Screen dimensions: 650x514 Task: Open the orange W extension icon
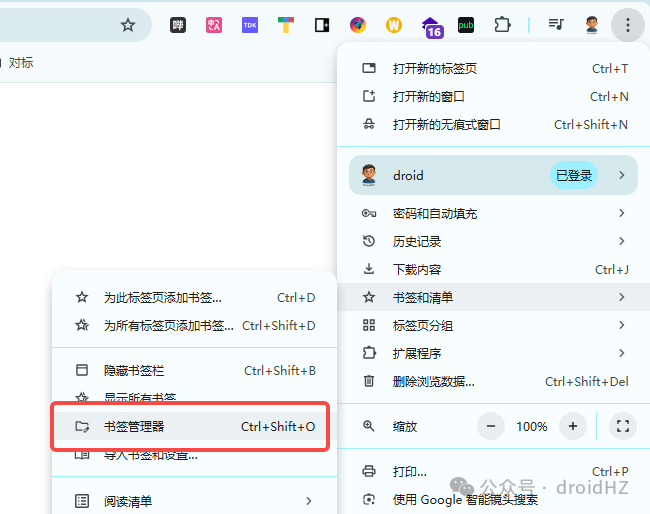tap(394, 25)
